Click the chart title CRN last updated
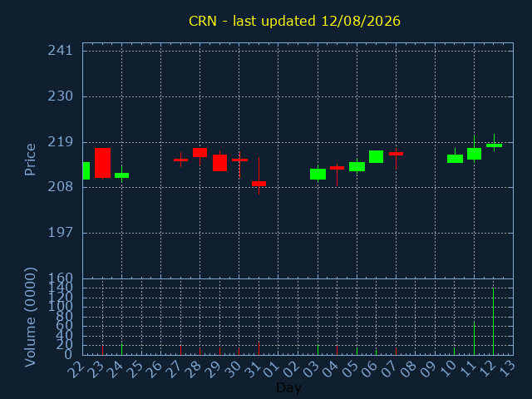 (294, 21)
